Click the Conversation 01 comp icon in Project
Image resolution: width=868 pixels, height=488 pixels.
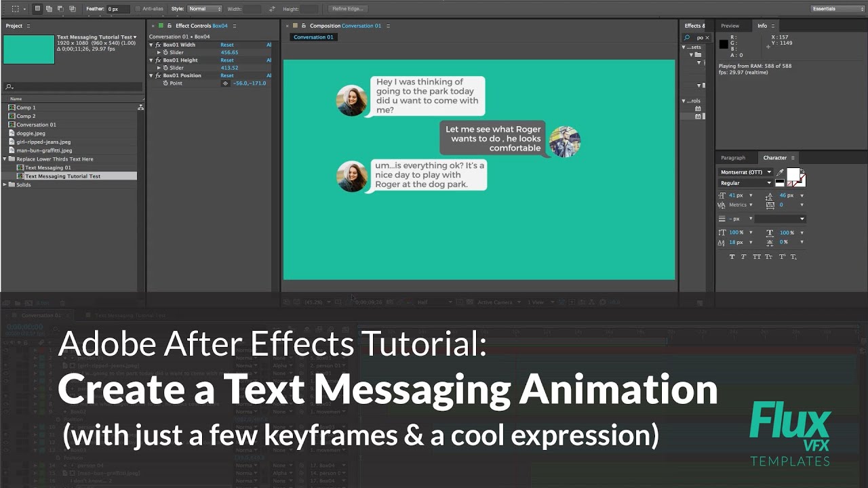pos(12,125)
